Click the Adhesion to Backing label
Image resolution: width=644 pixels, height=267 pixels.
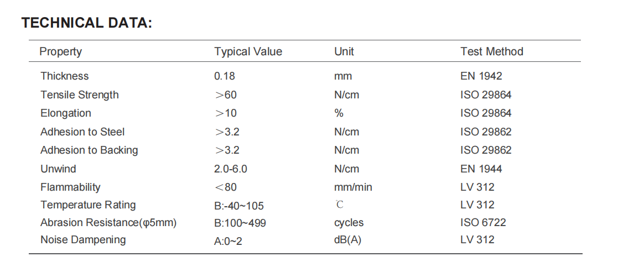click(x=89, y=150)
